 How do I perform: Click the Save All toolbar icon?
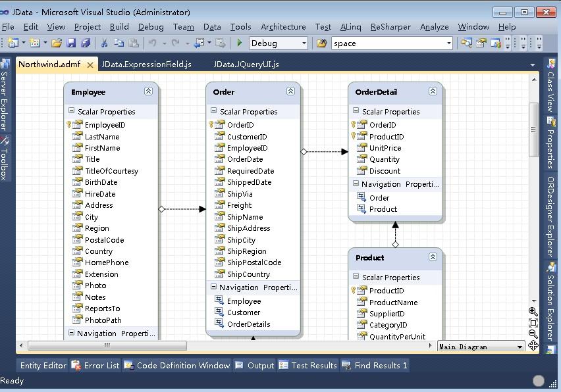pos(86,43)
